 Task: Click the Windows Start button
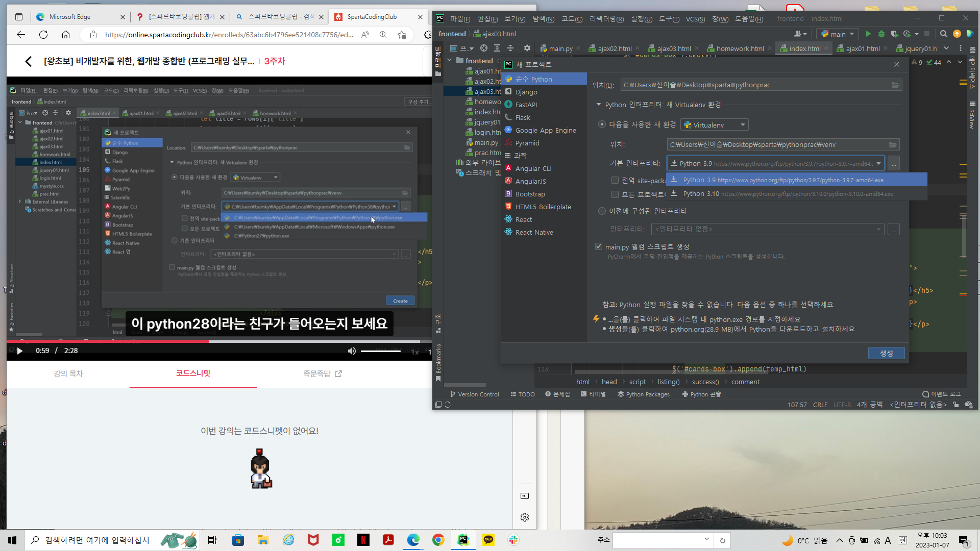12,540
